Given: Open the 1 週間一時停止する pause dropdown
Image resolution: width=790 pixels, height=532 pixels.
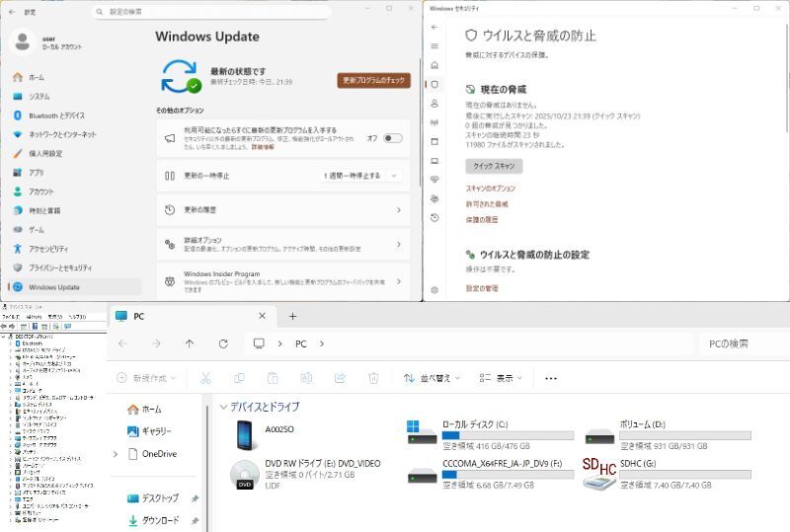Looking at the screenshot, I should point(360,176).
